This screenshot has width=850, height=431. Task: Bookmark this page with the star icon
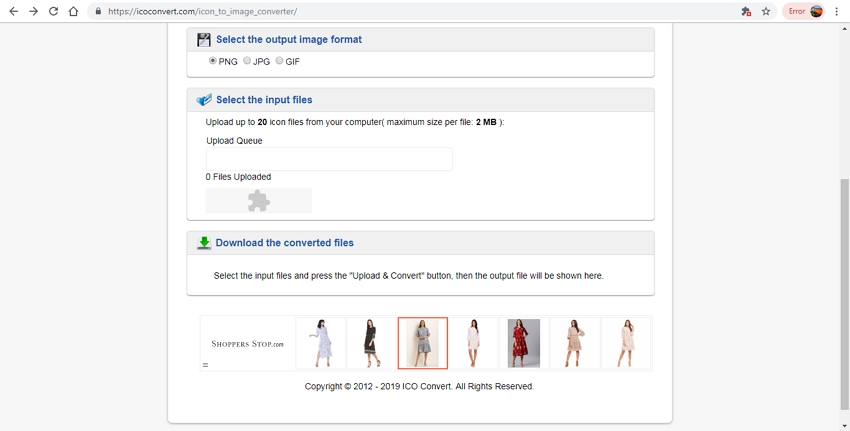click(x=766, y=11)
